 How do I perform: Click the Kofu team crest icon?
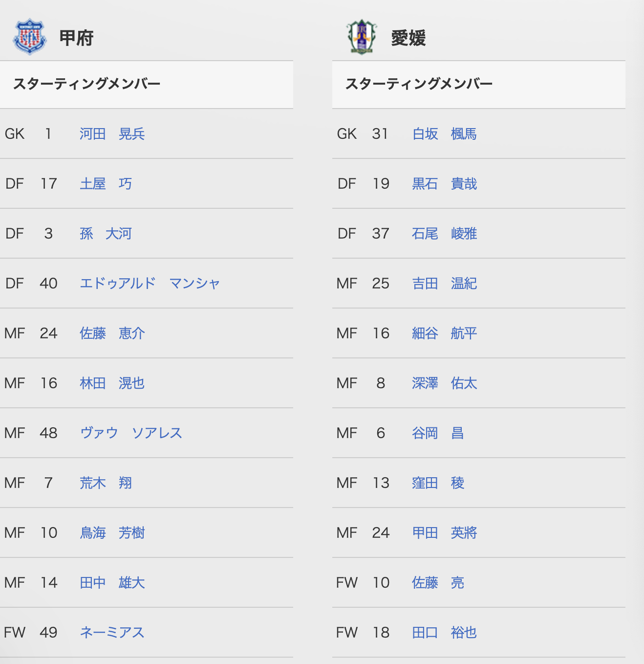pyautogui.click(x=30, y=37)
